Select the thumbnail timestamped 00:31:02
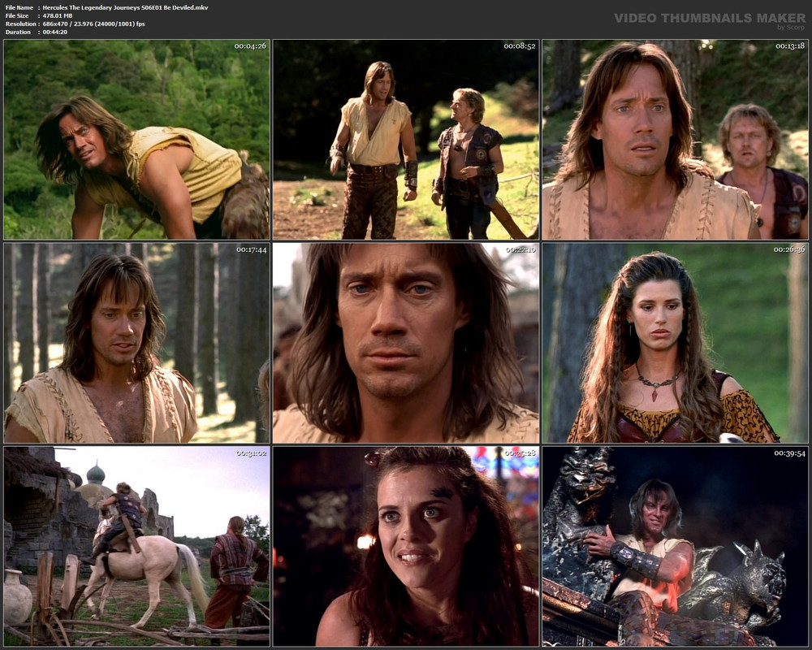 click(136, 546)
